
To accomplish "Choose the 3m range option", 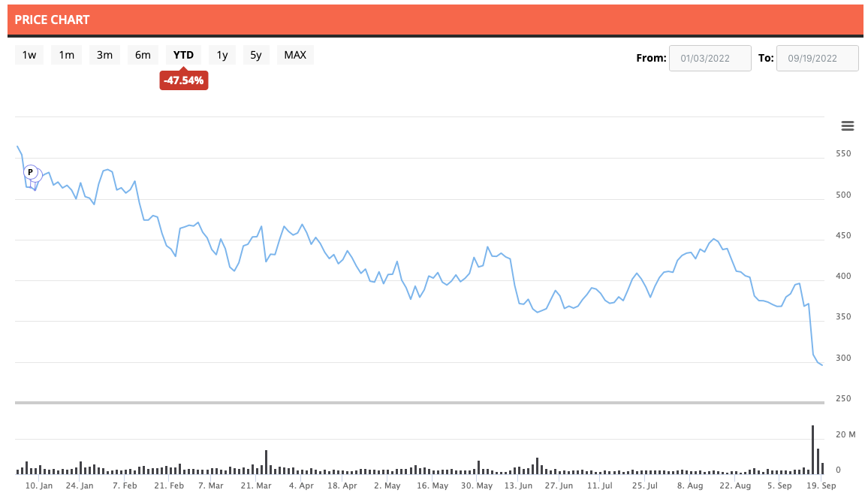I will coord(104,55).
